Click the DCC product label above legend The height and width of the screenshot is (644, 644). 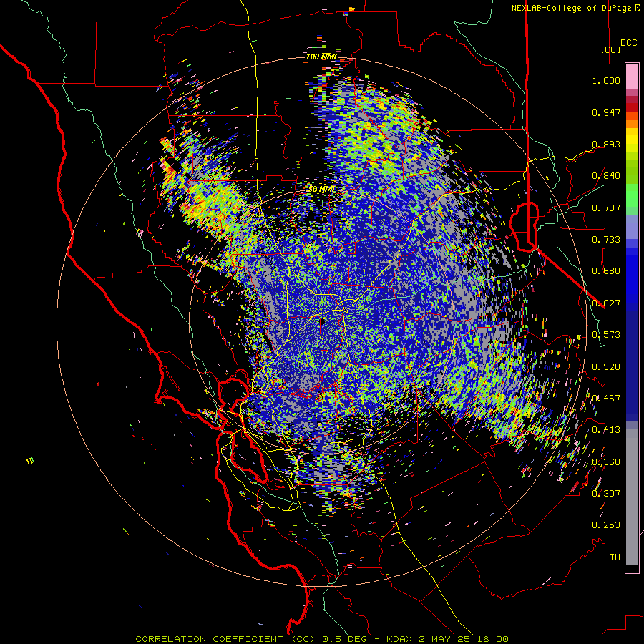(x=628, y=43)
